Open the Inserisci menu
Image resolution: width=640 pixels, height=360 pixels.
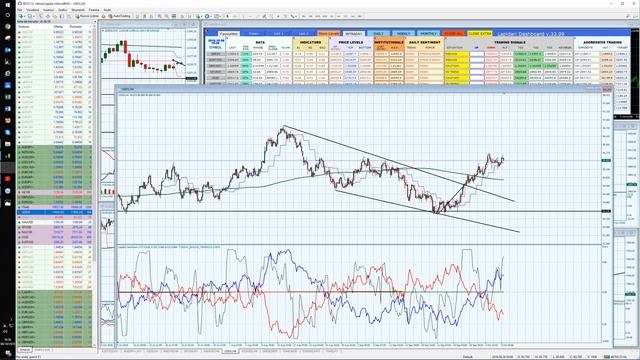49,10
